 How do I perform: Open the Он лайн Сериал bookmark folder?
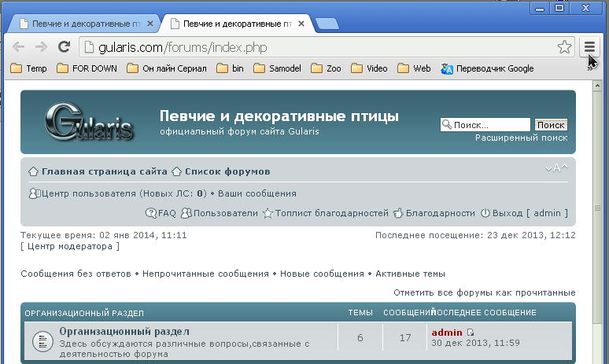[x=166, y=68]
